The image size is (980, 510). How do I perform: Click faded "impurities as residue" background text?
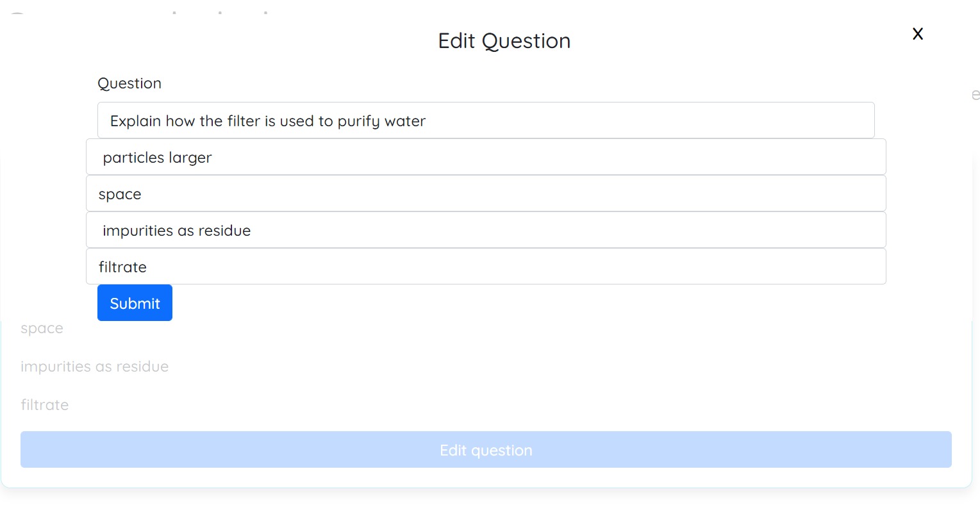pyautogui.click(x=95, y=366)
